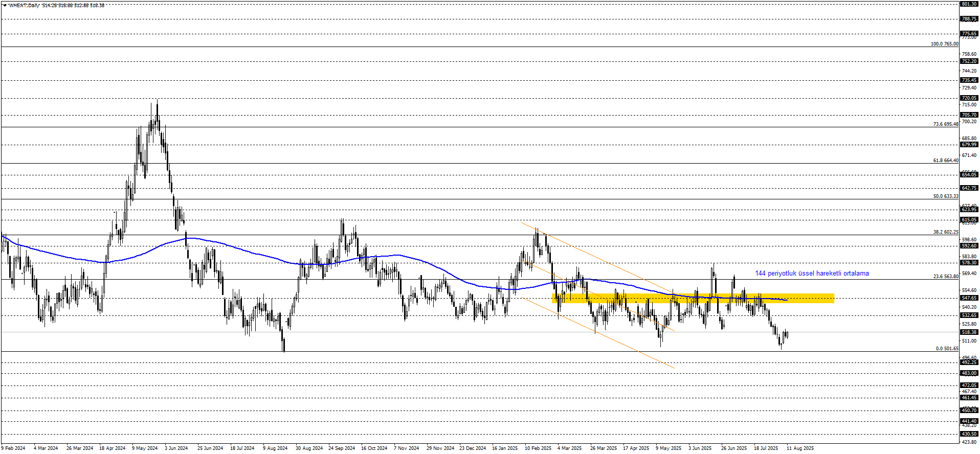980x454 pixels.
Task: Select the yellow highlighted rectangle zone
Action: pos(693,298)
